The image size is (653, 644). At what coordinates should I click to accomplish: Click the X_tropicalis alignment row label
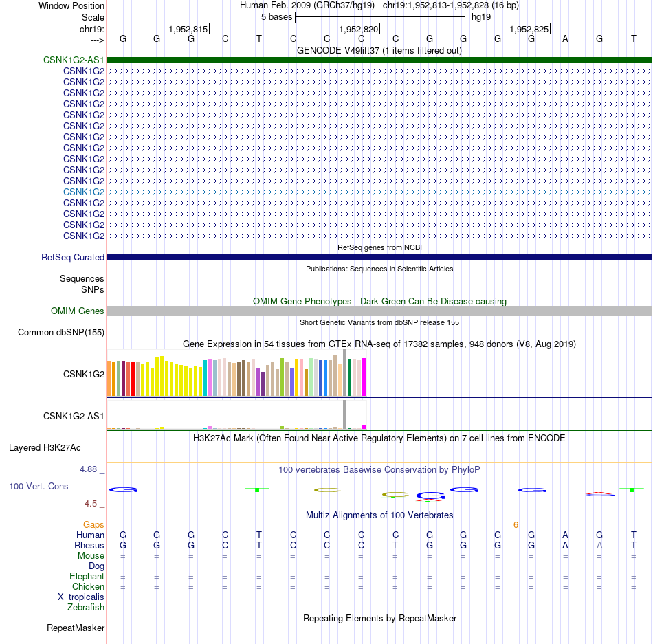(81, 597)
